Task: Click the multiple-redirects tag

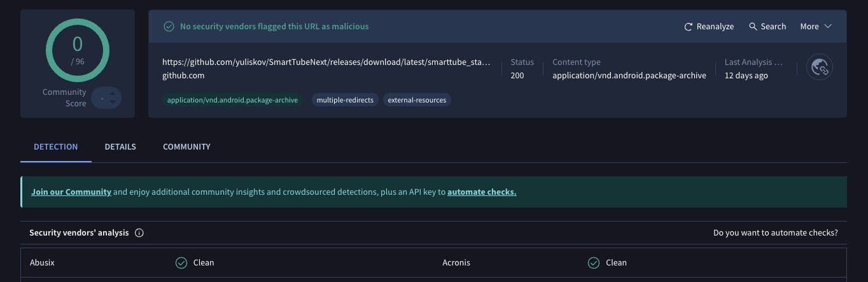Action: pos(345,100)
